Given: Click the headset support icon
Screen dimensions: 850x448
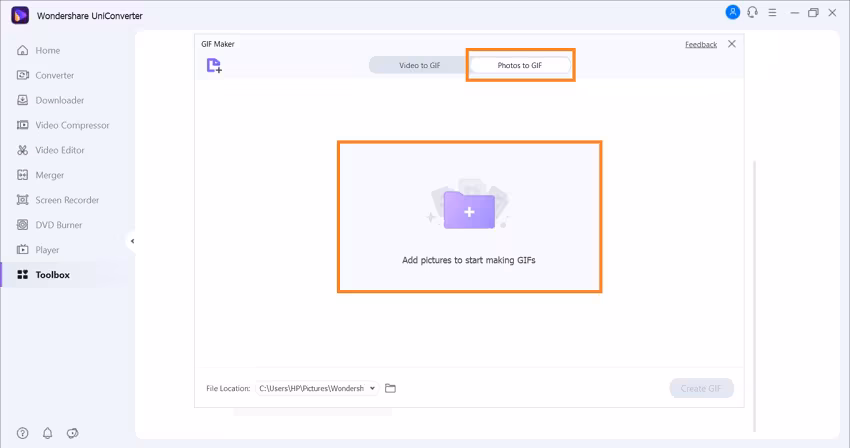Looking at the screenshot, I should [x=752, y=12].
